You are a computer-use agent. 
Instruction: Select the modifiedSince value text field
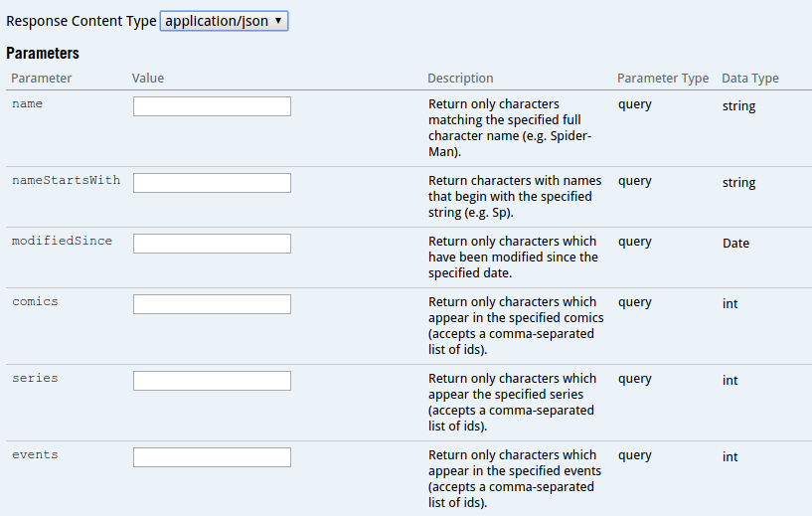pos(212,244)
